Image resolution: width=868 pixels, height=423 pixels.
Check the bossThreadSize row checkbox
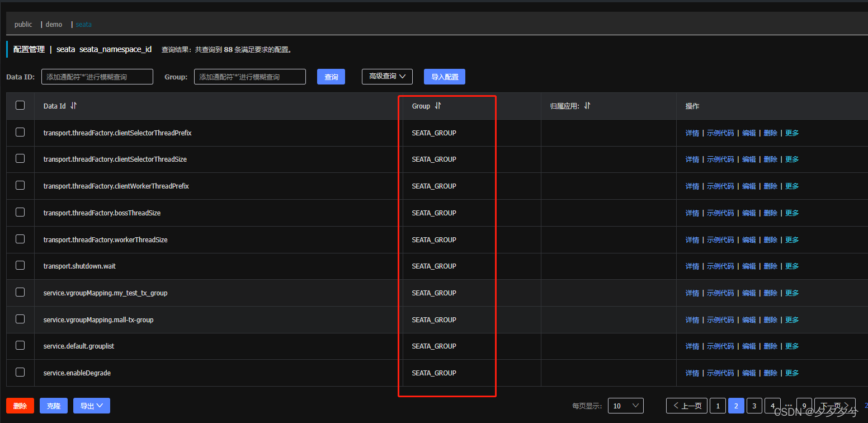pyautogui.click(x=20, y=212)
